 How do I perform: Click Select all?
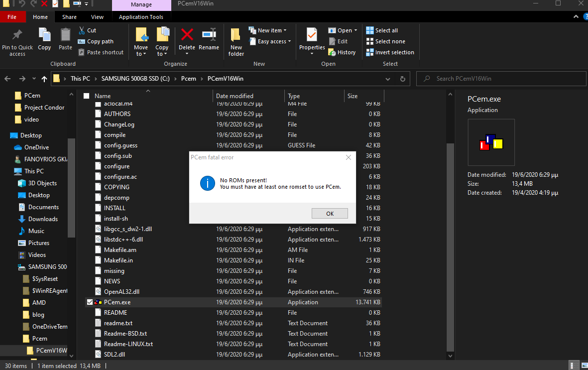click(x=382, y=30)
